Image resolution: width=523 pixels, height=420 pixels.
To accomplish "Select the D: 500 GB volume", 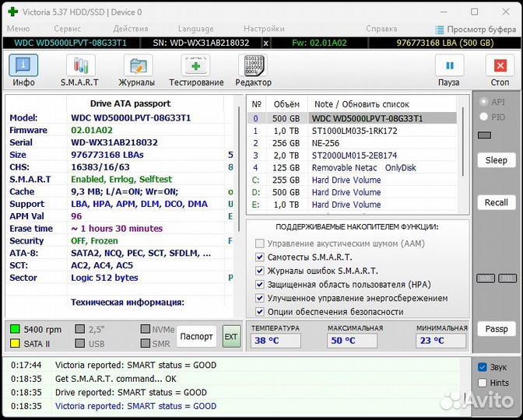I will tap(352, 192).
